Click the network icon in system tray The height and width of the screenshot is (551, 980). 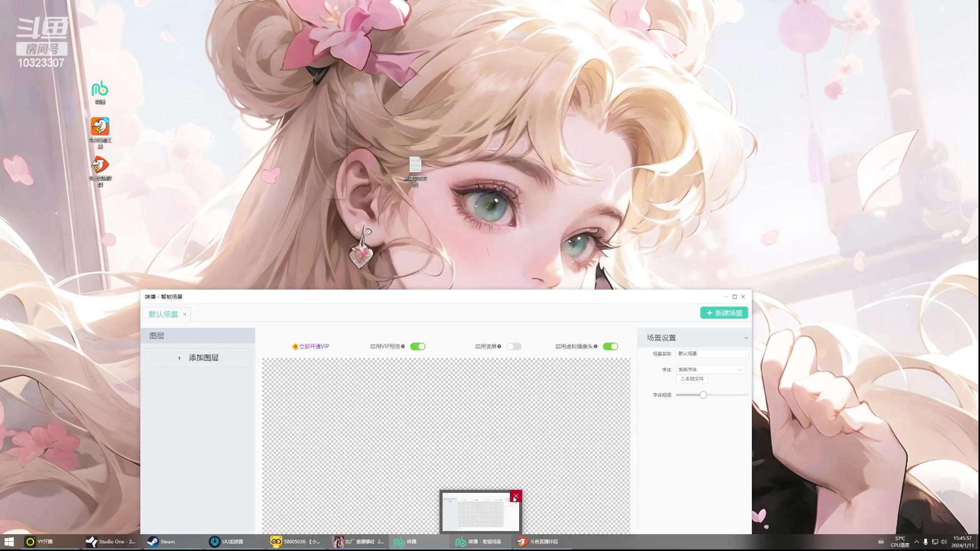935,542
